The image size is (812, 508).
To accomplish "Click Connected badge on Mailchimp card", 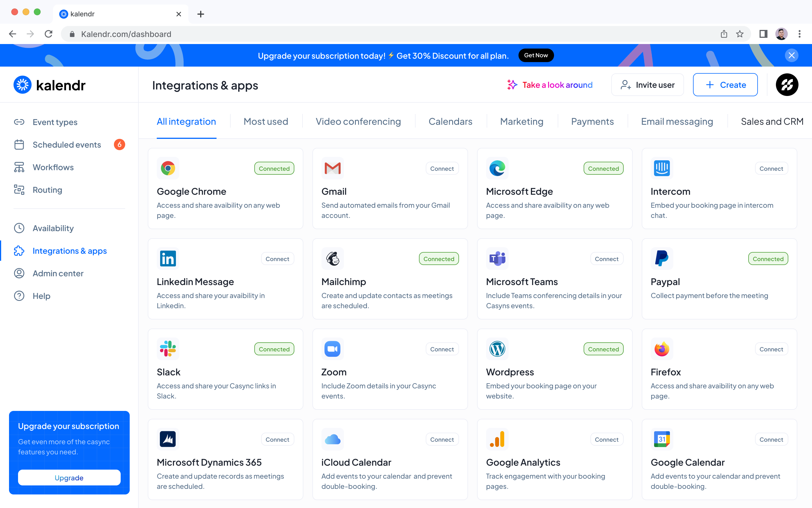I will tap(438, 259).
